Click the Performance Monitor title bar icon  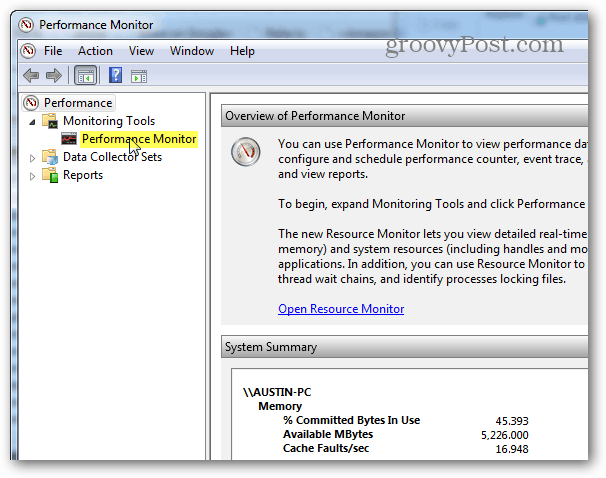pos(26,25)
